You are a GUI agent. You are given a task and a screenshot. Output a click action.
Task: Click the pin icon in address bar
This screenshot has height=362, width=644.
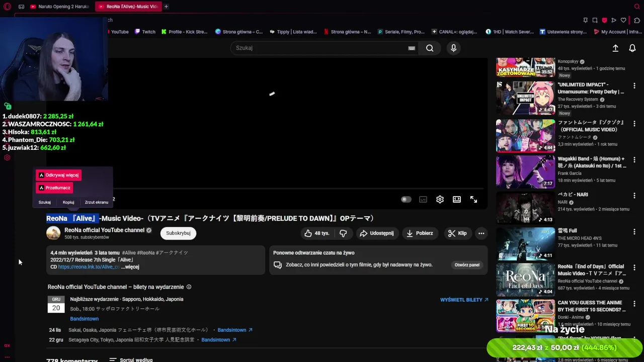tap(585, 20)
